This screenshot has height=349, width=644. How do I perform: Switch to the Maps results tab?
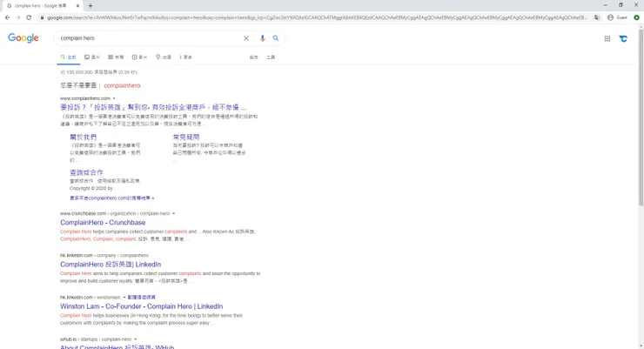164,57
